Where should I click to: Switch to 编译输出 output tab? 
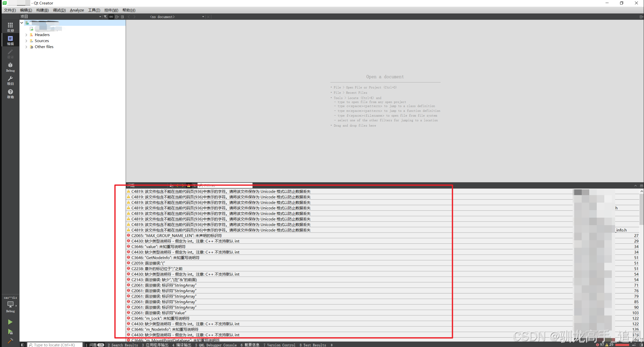point(182,345)
